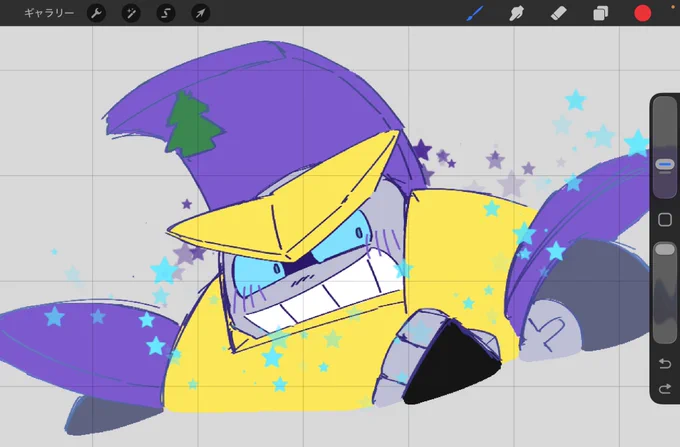This screenshot has height=447, width=680.
Task: Undo the last stroke
Action: 665,363
